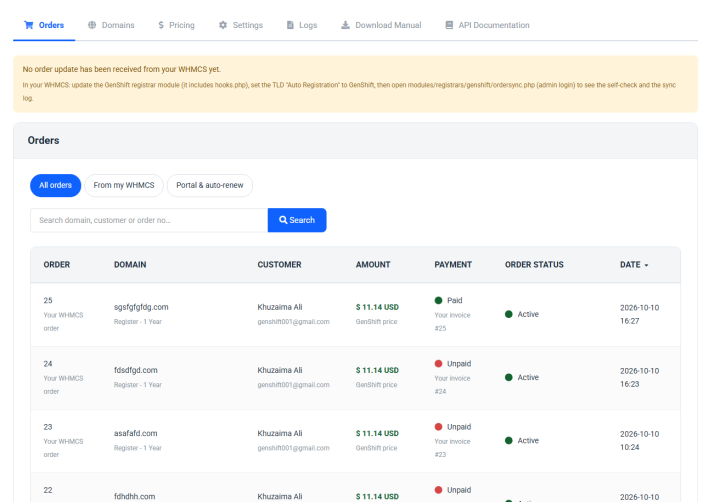This screenshot has height=502, width=714.
Task: Click green Active dot in sgsfgfgfdg.com row
Action: click(509, 314)
